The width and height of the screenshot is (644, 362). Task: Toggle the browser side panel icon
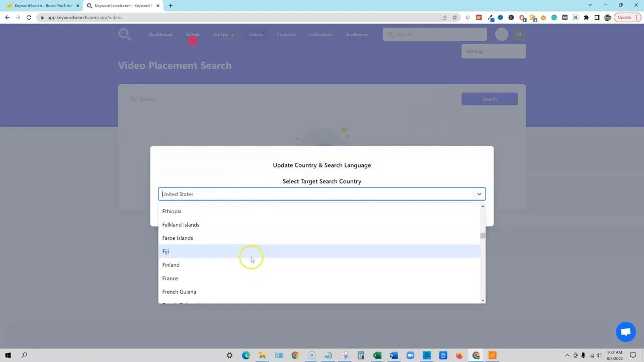597,18
